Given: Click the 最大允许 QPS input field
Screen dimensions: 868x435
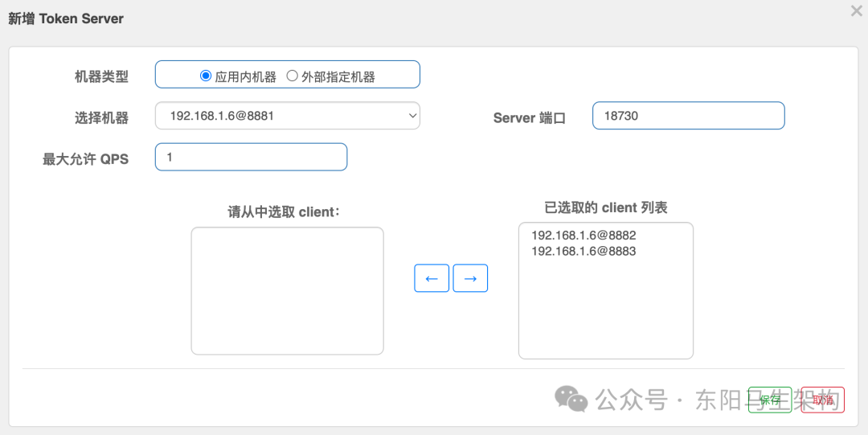Looking at the screenshot, I should click(251, 158).
